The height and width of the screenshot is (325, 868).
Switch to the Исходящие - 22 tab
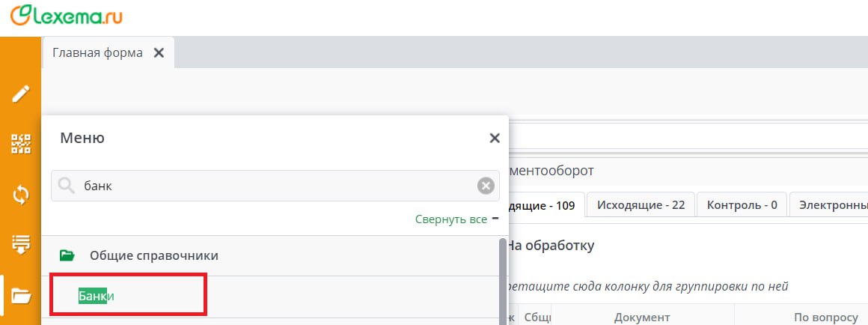coord(641,204)
